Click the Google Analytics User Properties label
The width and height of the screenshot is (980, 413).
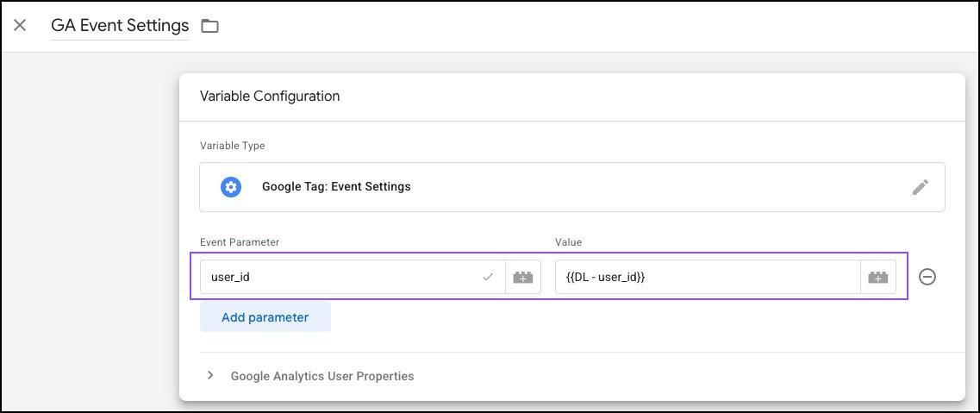point(321,376)
